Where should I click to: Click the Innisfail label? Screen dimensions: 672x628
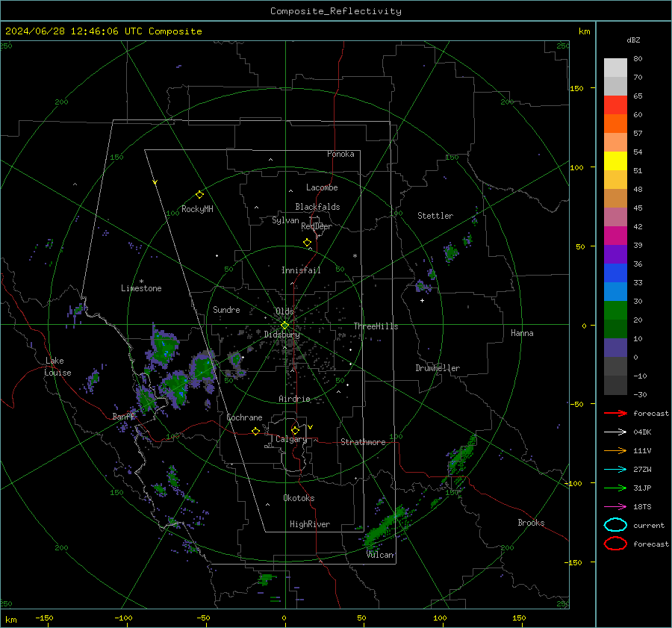click(301, 270)
